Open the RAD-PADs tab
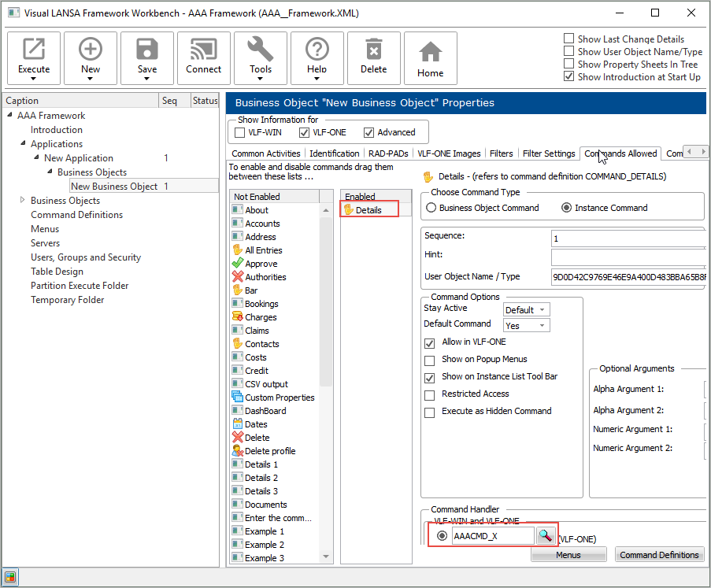The image size is (711, 588). (x=388, y=153)
